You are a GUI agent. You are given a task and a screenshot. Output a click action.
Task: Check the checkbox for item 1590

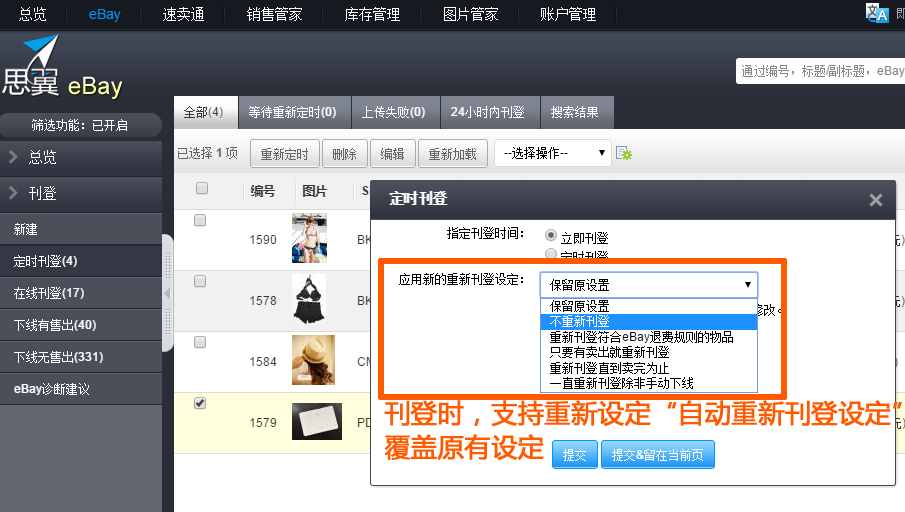point(200,220)
